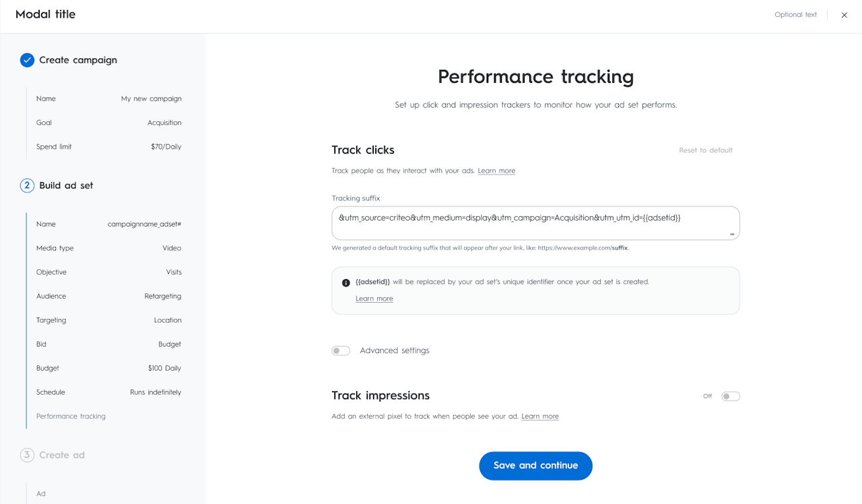Select the Schedule row in sidebar
Screen dimensions: 862x504
108,392
